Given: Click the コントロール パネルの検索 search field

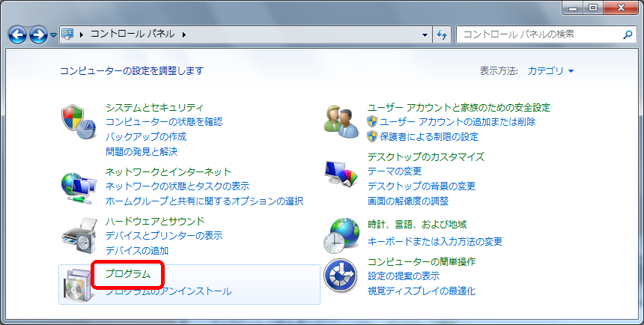Looking at the screenshot, I should pos(539,34).
